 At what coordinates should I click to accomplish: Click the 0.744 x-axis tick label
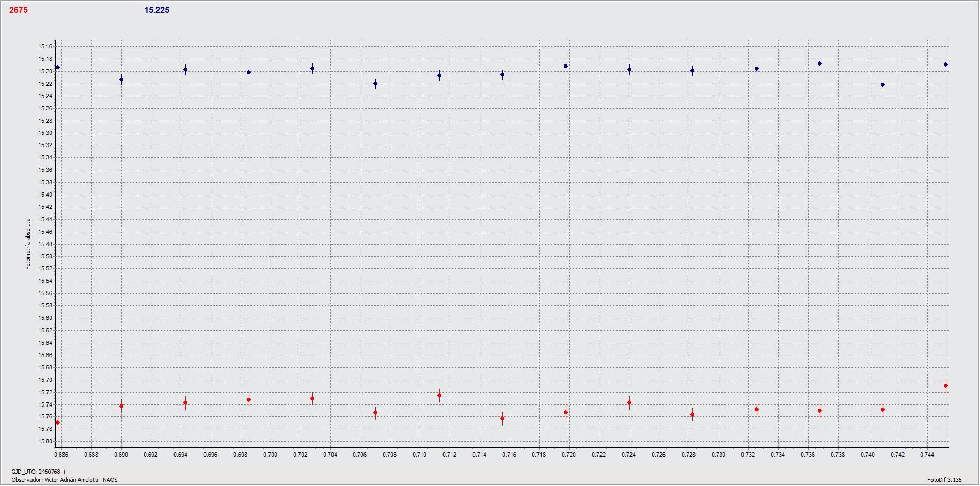pos(927,455)
